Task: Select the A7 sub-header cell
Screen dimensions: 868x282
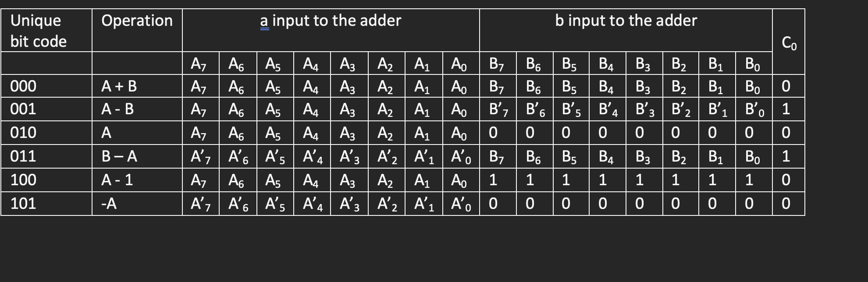Action: pyautogui.click(x=201, y=63)
